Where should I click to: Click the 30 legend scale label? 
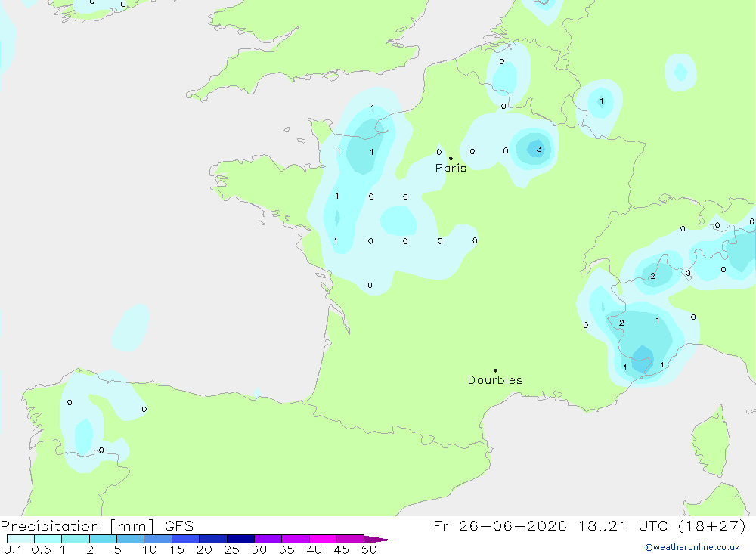point(259,549)
